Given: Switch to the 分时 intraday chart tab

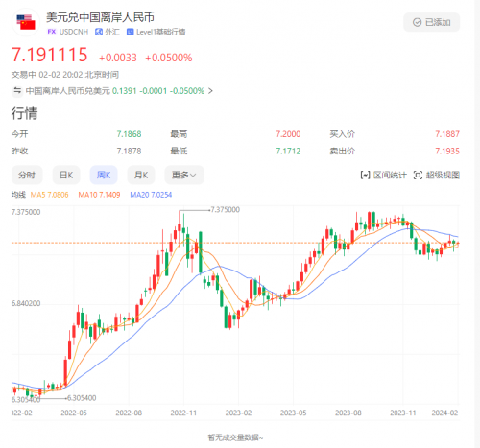Looking at the screenshot, I should (27, 176).
